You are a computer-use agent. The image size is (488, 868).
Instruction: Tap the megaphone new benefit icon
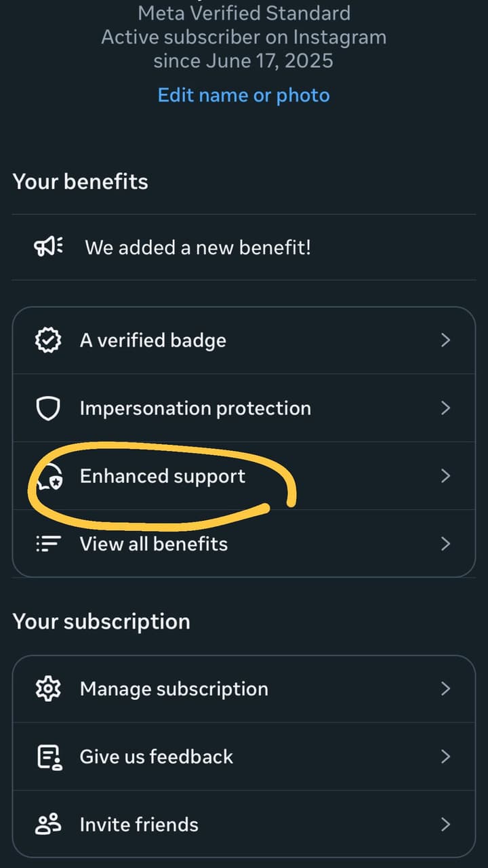tap(48, 247)
